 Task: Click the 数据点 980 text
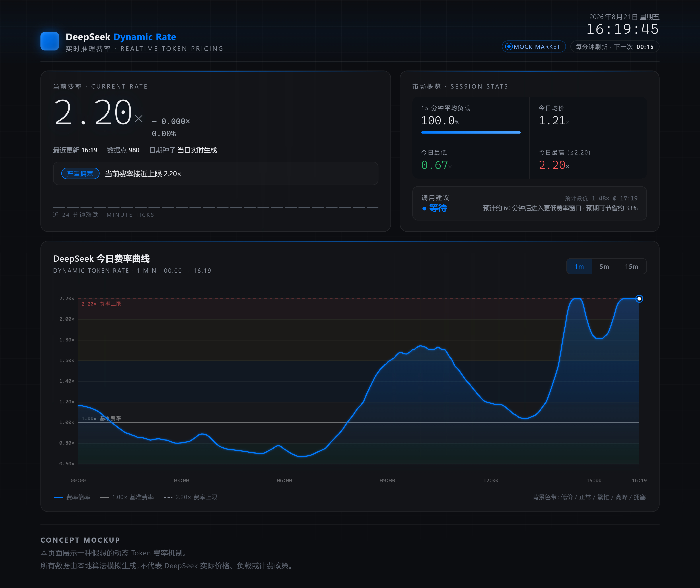[x=123, y=150]
